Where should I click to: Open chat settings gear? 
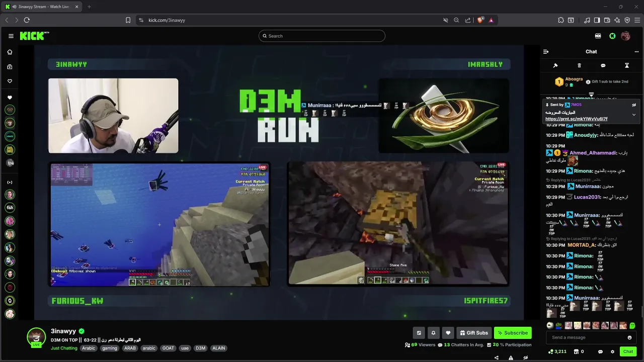612,351
